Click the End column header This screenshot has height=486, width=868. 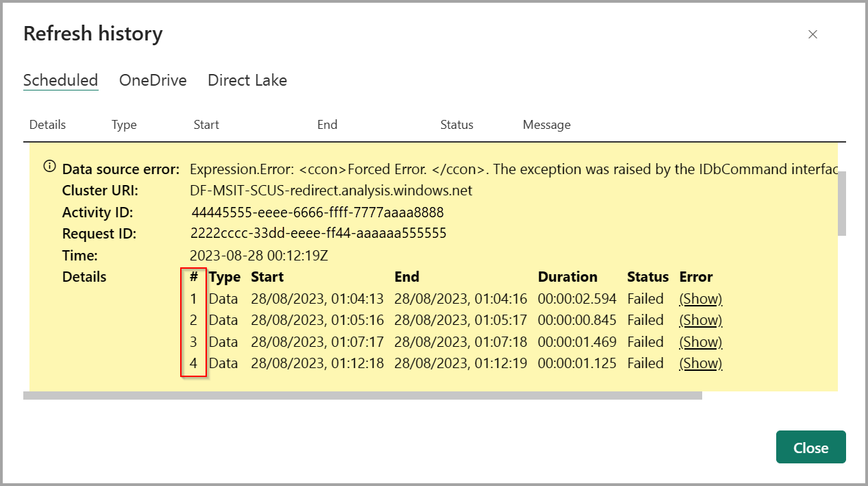pyautogui.click(x=327, y=124)
